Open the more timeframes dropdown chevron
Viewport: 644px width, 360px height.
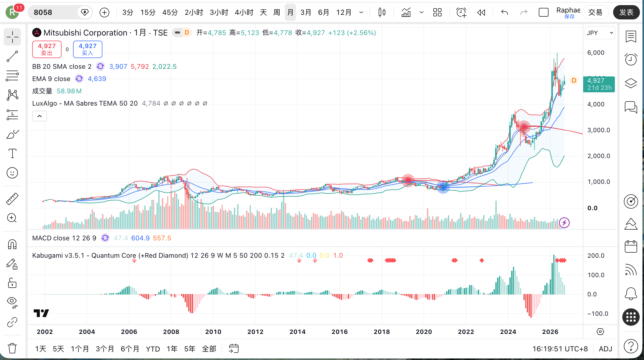pyautogui.click(x=361, y=12)
